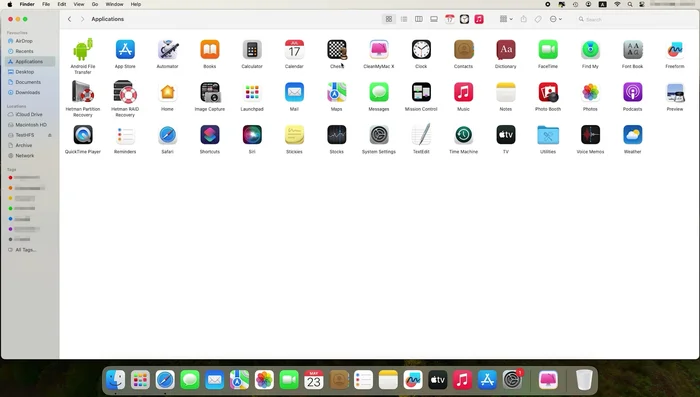This screenshot has height=397, width=700.
Task: Switch to list view in toolbar
Action: pyautogui.click(x=404, y=19)
